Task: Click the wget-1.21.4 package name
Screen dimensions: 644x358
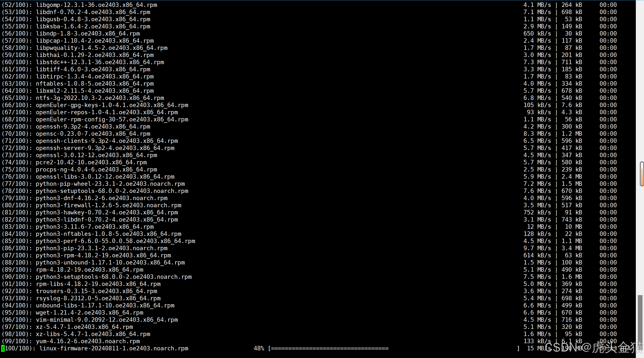Action: coord(89,313)
